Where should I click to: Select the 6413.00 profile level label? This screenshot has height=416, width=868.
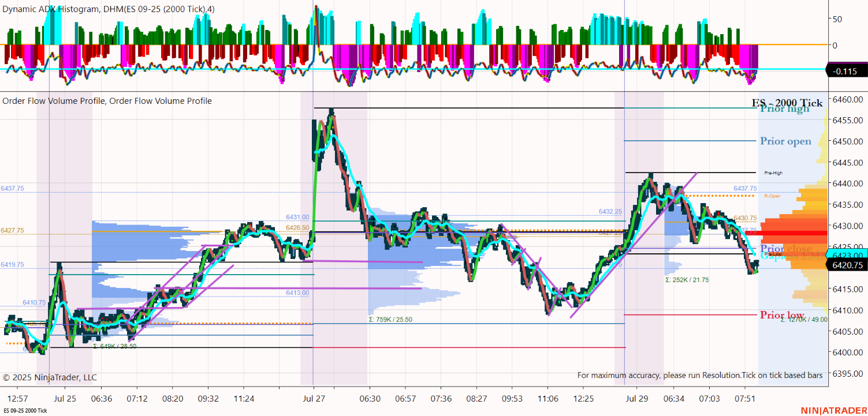coord(297,293)
